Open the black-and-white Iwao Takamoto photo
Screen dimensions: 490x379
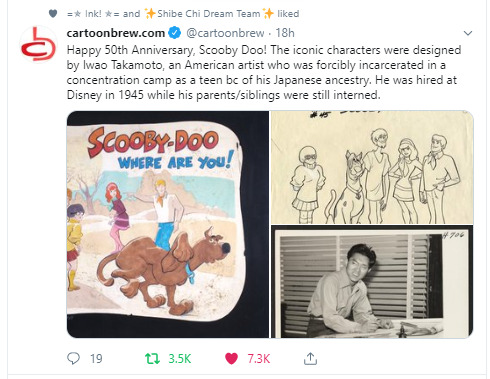click(x=372, y=282)
